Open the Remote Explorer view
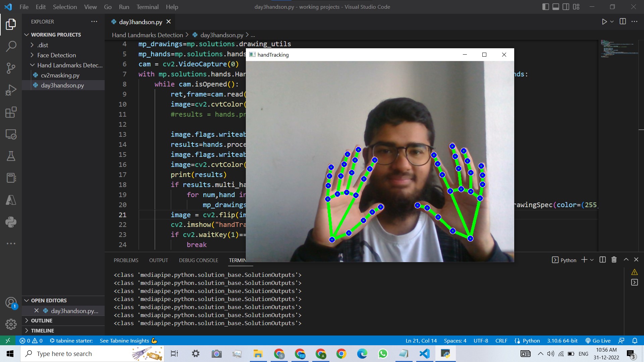This screenshot has width=644, height=362. coord(11,134)
